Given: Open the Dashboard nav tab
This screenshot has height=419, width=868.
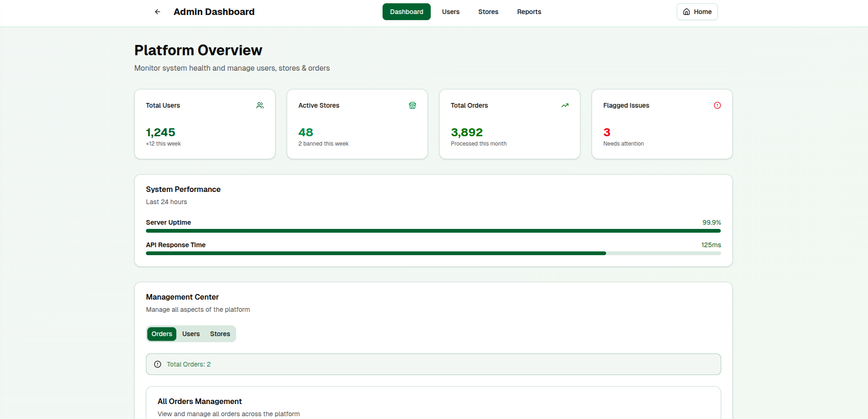Looking at the screenshot, I should [406, 12].
